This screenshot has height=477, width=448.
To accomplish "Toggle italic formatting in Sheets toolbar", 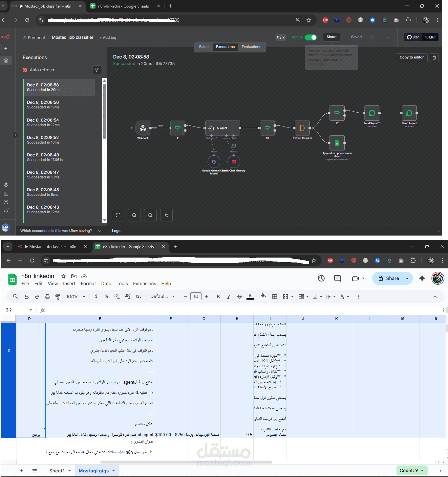I will [228, 296].
